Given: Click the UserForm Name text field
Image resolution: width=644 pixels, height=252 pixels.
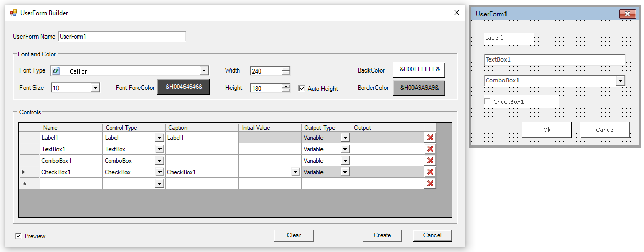Looking at the screenshot, I should tap(122, 37).
